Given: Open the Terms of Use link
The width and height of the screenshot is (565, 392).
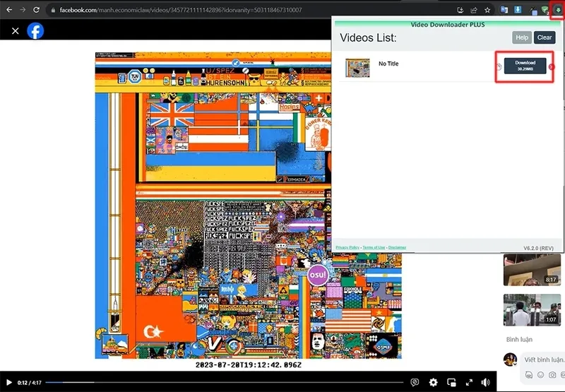Looking at the screenshot, I should pyautogui.click(x=374, y=247).
